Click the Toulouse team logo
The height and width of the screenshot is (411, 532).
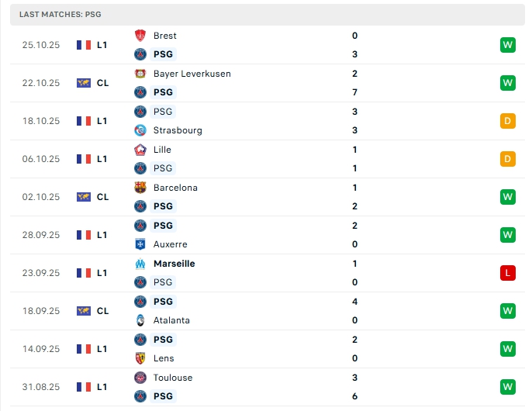pyautogui.click(x=140, y=378)
